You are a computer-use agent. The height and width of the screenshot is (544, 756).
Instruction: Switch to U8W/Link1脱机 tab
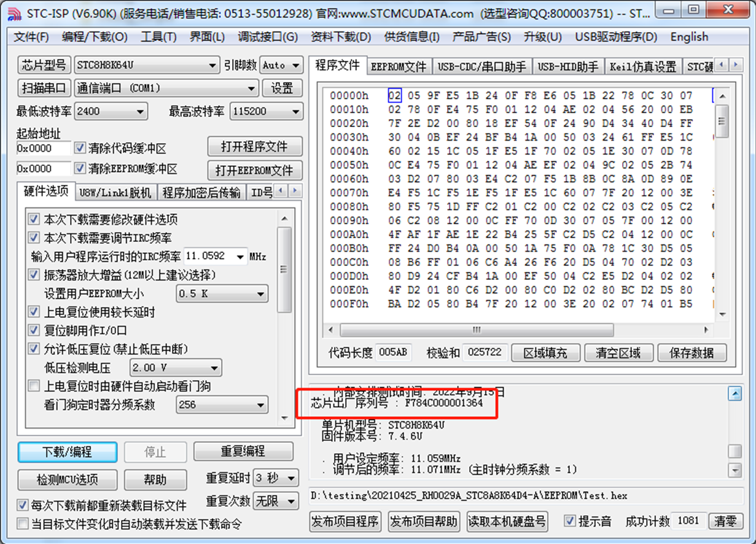pos(115,192)
